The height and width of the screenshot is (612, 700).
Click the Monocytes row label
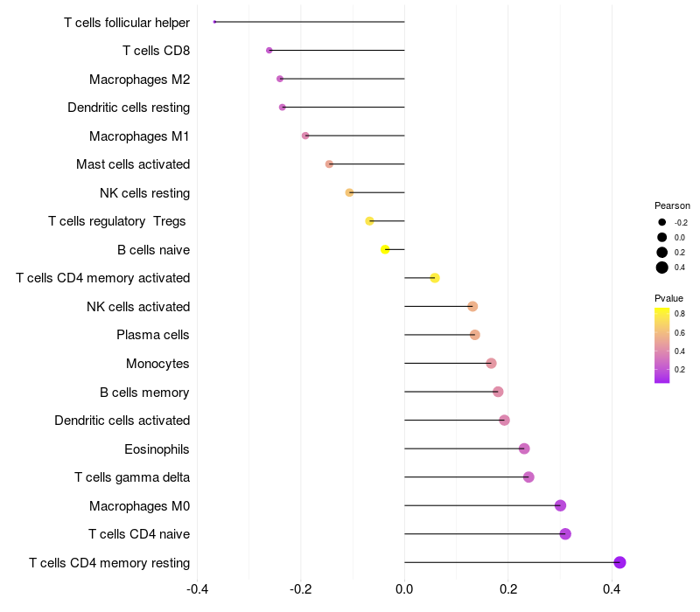tap(157, 364)
